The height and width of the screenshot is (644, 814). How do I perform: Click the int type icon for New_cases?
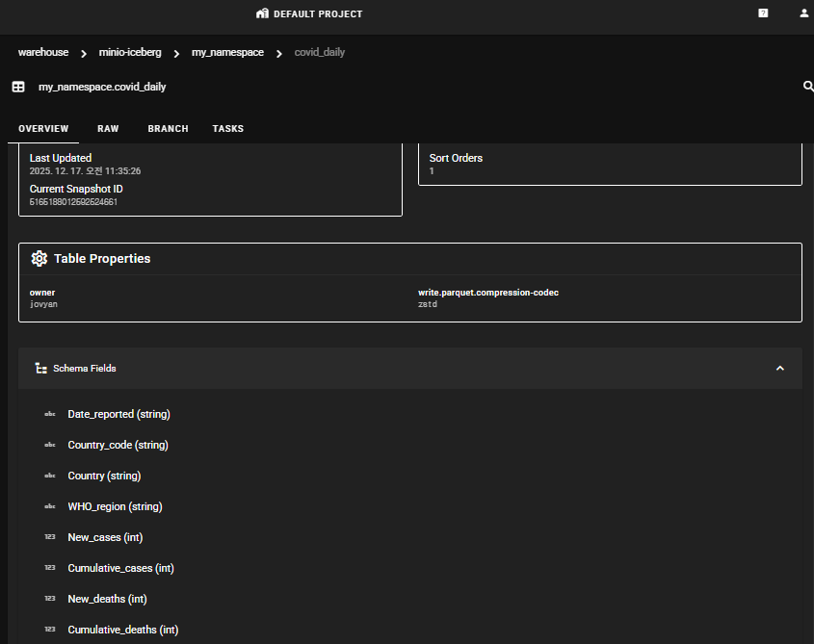[x=50, y=537]
